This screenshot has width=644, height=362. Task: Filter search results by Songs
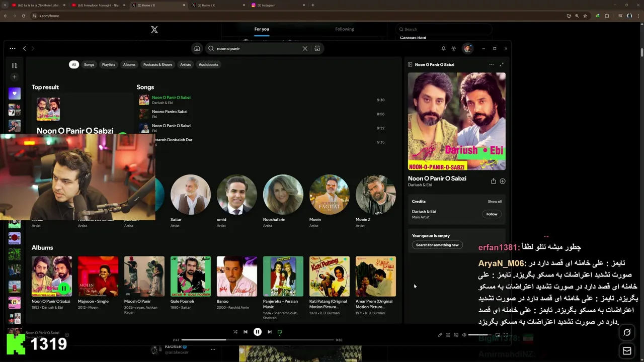click(89, 64)
